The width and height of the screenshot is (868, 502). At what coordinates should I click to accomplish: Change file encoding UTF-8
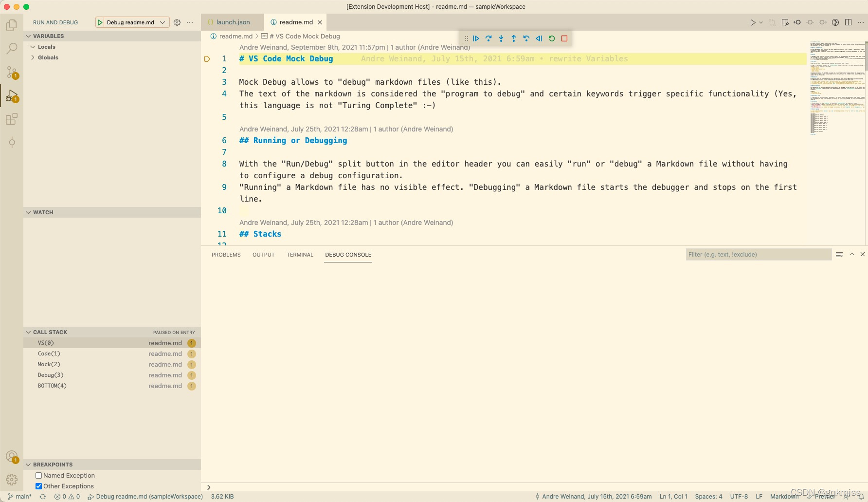[739, 497]
